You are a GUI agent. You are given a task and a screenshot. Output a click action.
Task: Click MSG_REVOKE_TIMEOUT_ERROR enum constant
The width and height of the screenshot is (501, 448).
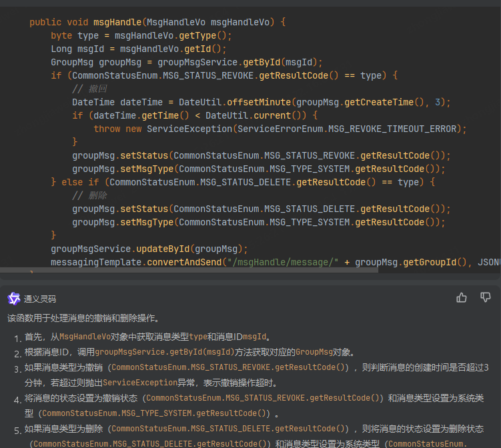click(395, 129)
